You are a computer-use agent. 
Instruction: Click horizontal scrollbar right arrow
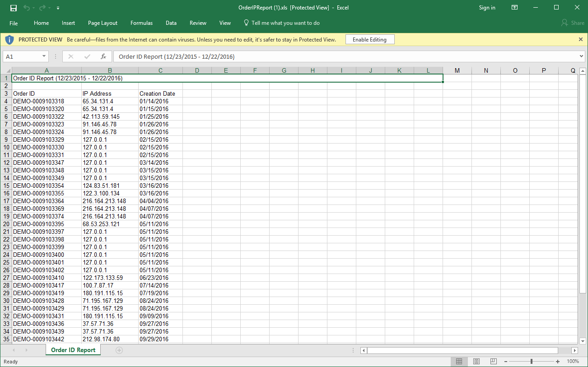click(574, 350)
